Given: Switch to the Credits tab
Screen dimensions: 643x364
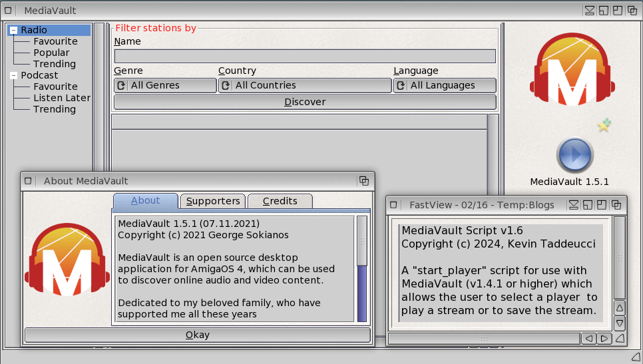Looking at the screenshot, I should coord(280,201).
